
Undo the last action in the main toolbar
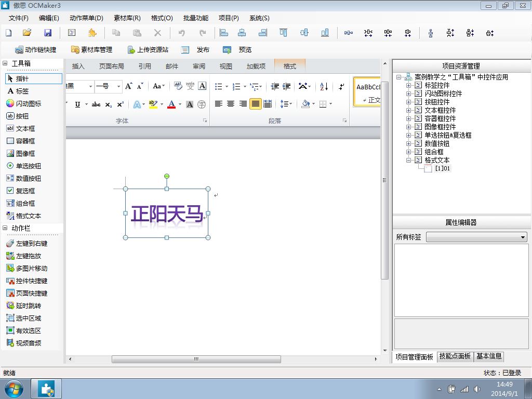[x=182, y=33]
